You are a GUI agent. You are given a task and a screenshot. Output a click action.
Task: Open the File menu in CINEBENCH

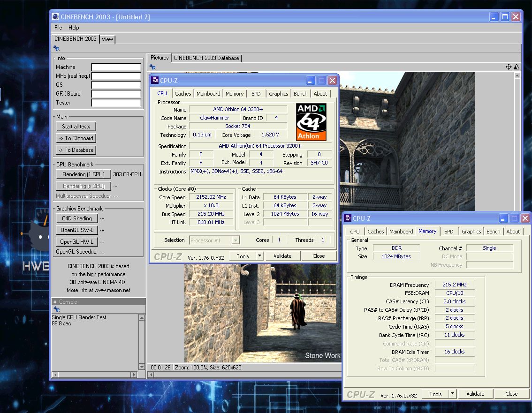[x=58, y=28]
